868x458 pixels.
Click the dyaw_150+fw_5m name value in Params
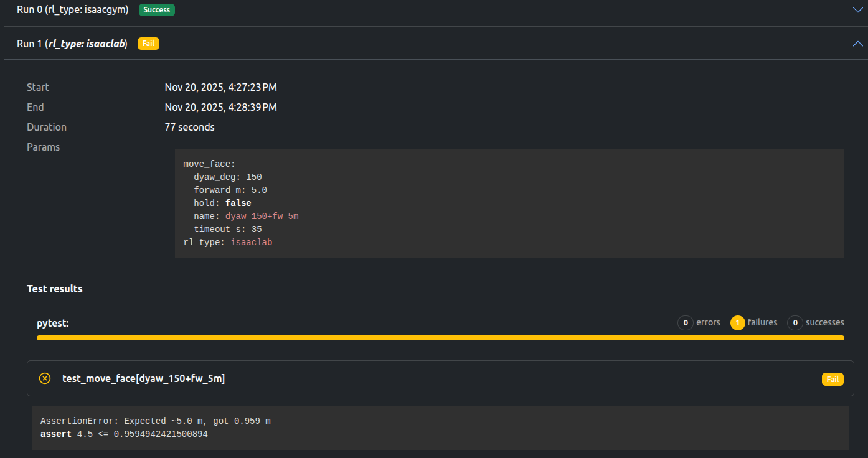(262, 216)
